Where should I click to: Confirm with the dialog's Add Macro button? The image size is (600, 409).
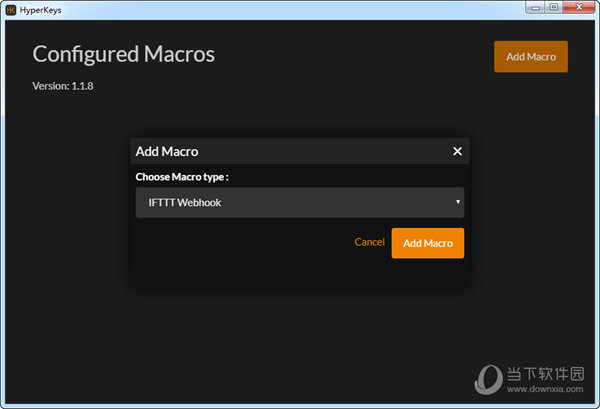pyautogui.click(x=428, y=243)
